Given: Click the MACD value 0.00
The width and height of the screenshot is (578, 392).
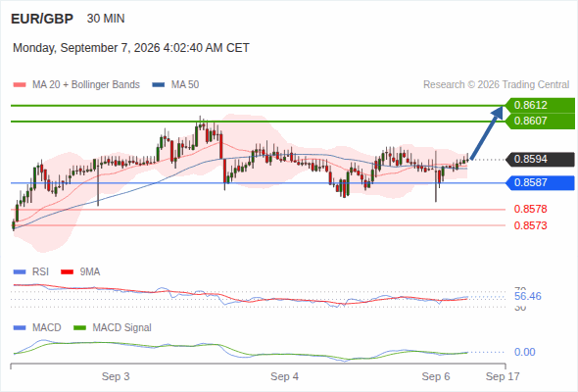Looking at the screenshot, I should (524, 352).
